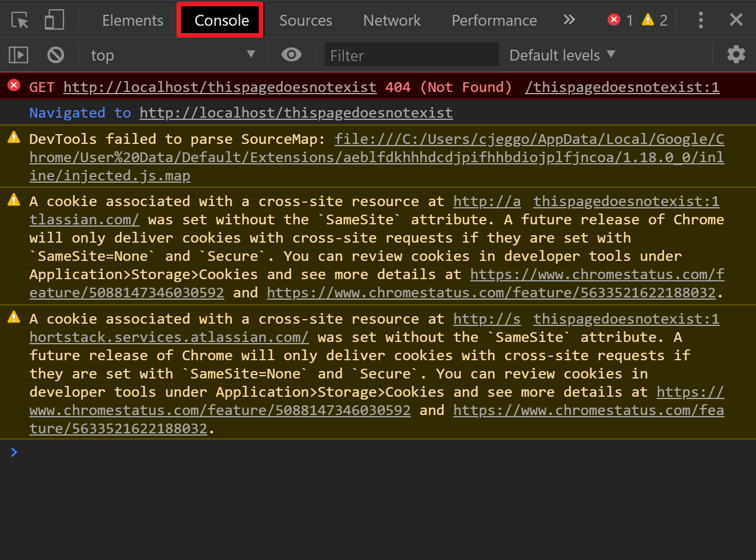Open the Performance tab
Screen dimensions: 756x560
tap(494, 21)
